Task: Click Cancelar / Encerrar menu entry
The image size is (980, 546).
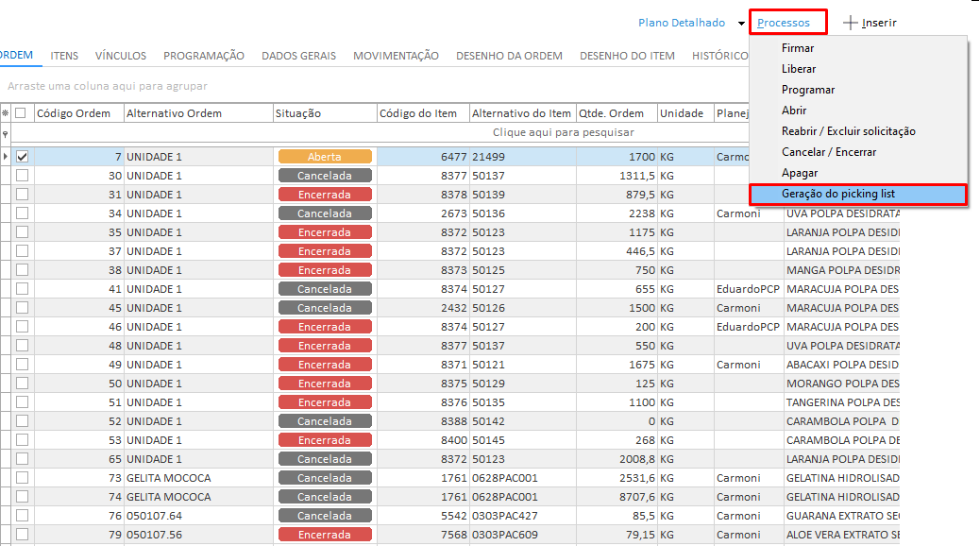Action: 829,152
